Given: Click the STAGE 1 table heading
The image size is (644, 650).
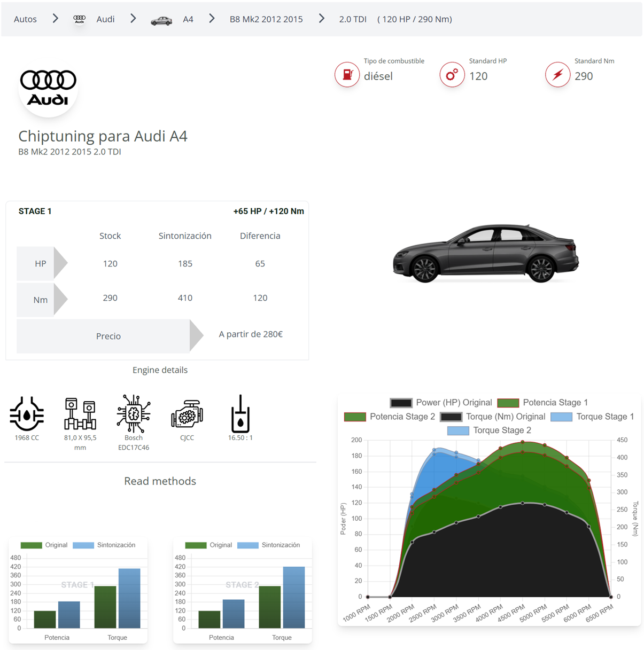Looking at the screenshot, I should click(35, 211).
